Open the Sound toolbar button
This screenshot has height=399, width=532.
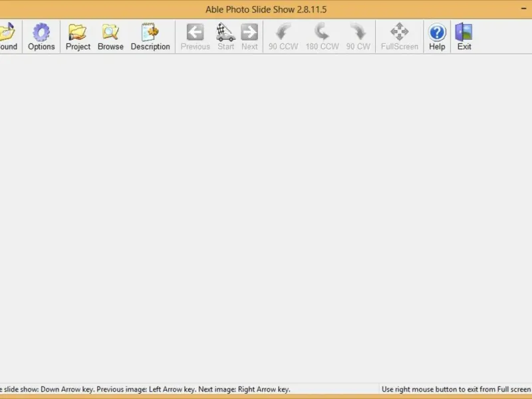pyautogui.click(x=8, y=37)
